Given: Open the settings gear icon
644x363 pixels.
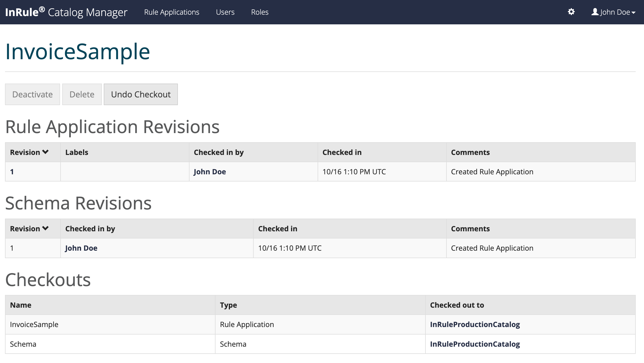Looking at the screenshot, I should click(x=571, y=12).
